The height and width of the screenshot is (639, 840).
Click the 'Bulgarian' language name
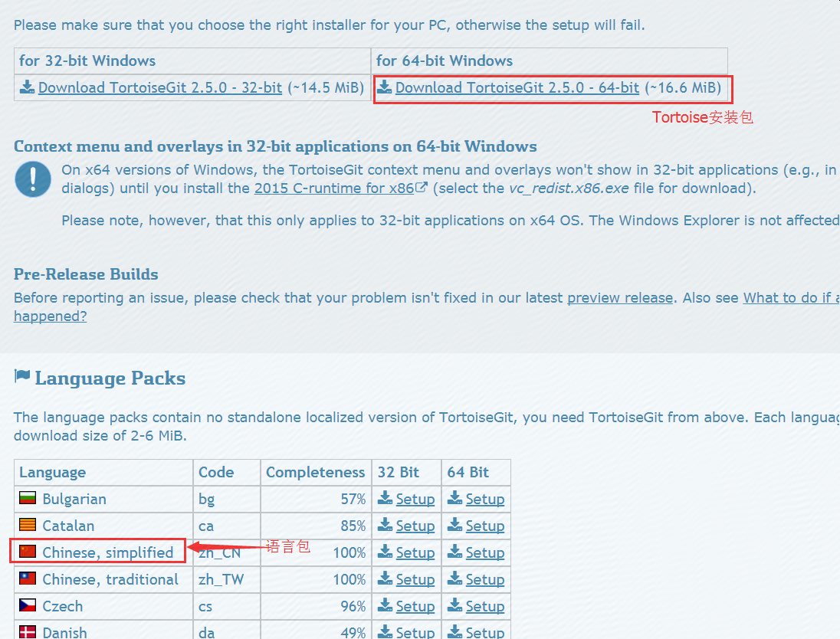tap(74, 500)
